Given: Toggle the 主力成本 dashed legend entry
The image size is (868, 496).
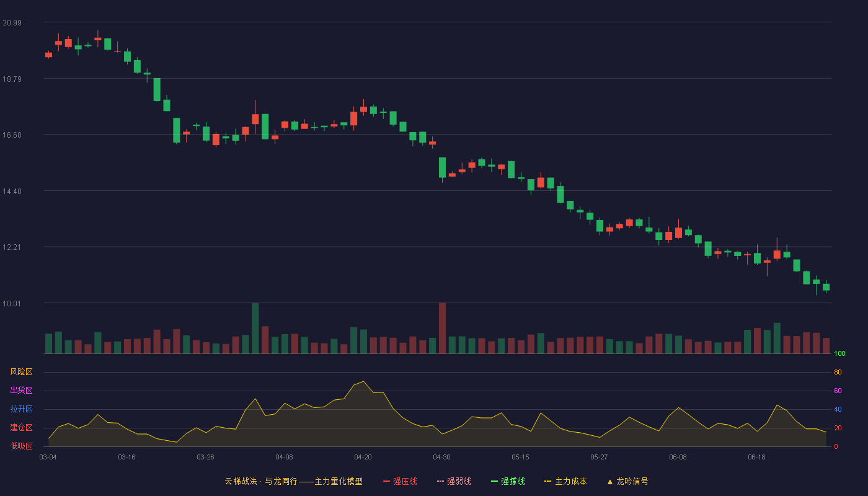Looking at the screenshot, I should click(565, 481).
